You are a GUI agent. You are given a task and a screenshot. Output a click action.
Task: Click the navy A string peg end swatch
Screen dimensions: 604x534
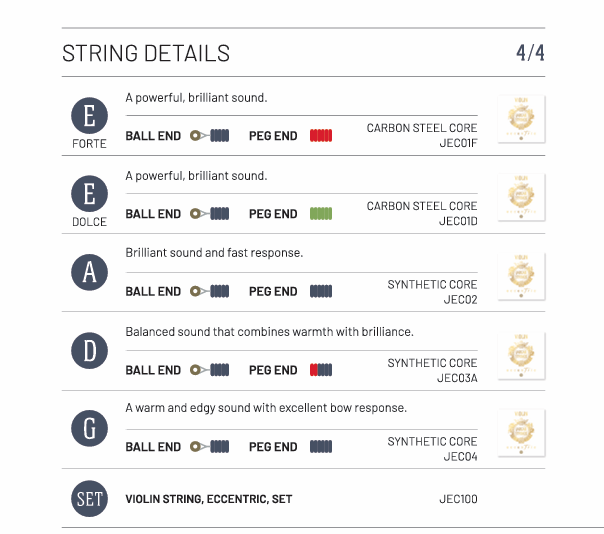coord(321,291)
